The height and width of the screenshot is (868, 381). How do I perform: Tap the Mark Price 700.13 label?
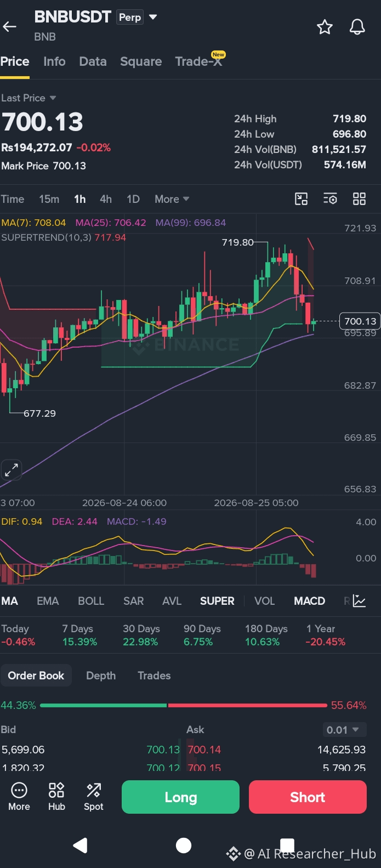[x=44, y=166]
